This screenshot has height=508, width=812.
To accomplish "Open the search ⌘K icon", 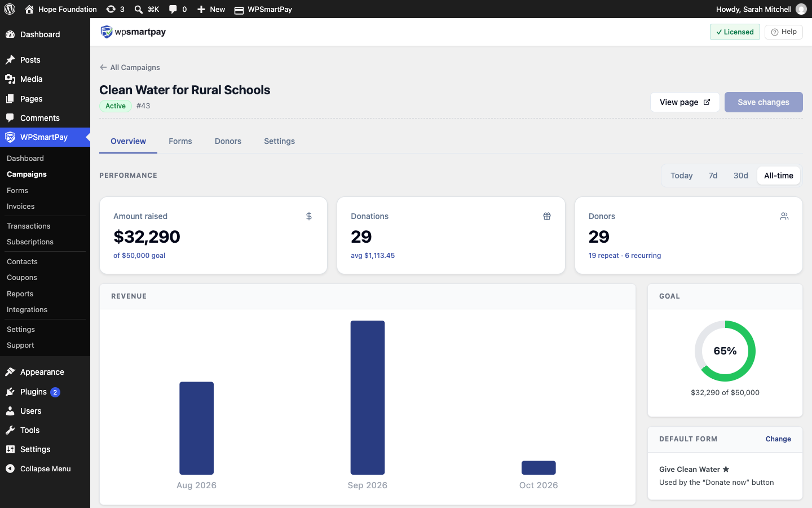I will tap(147, 9).
